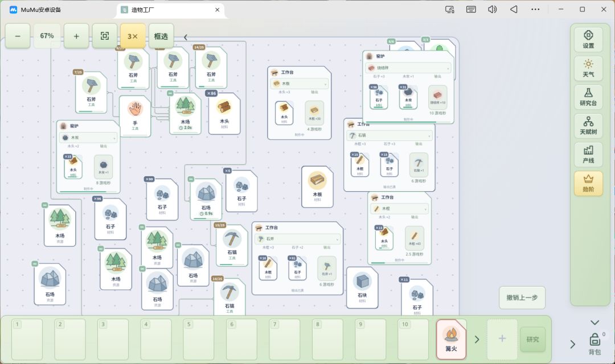Image resolution: width=615 pixels, height=364 pixels.
Task: Switch to the 造物工厂 tab
Action: 171,10
